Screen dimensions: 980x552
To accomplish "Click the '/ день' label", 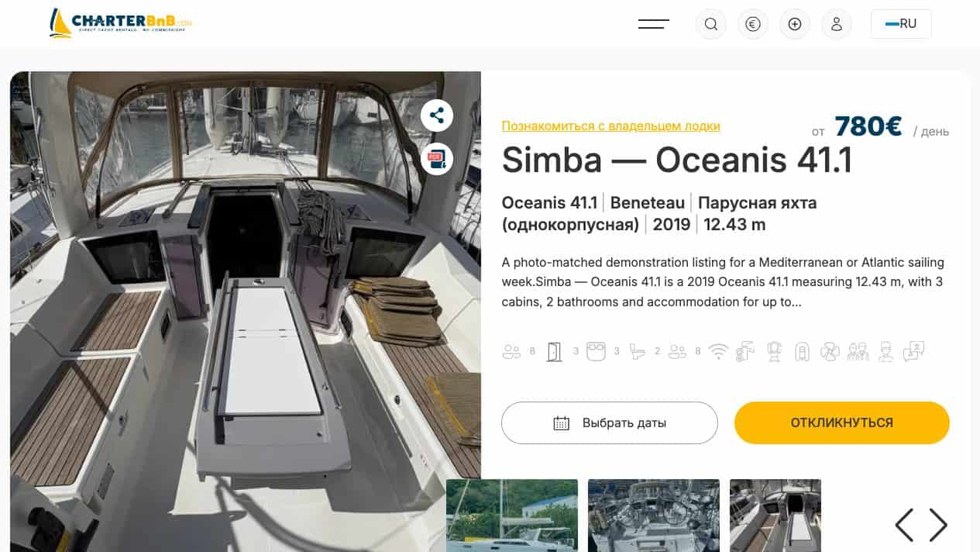I will tap(931, 132).
